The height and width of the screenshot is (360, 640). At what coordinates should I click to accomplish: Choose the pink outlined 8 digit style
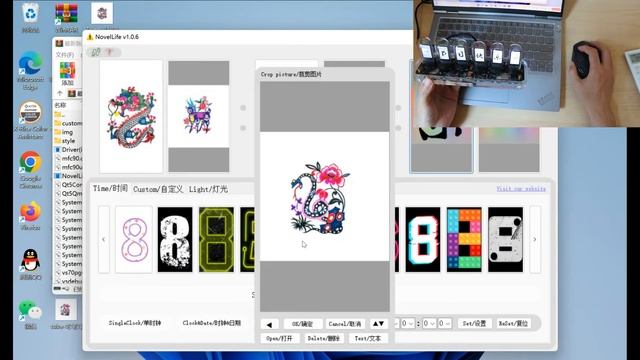coord(134,239)
